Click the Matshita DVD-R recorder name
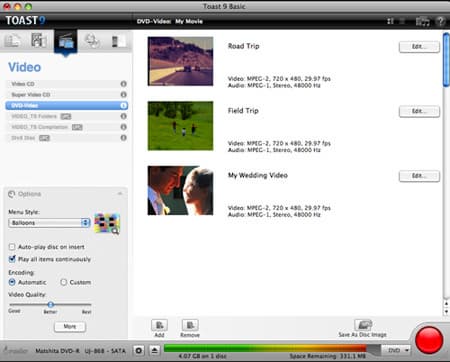Screen dimensions: 450x362 pyautogui.click(x=80, y=351)
